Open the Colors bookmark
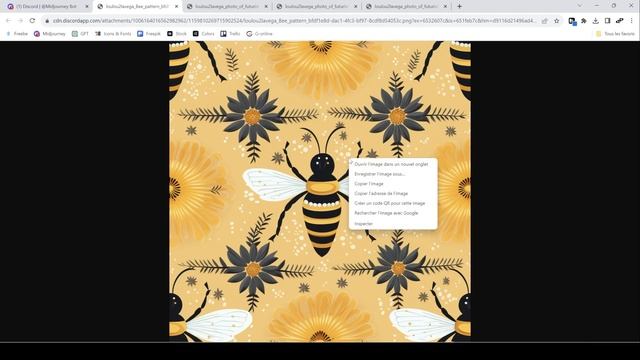The height and width of the screenshot is (360, 640). [203, 34]
